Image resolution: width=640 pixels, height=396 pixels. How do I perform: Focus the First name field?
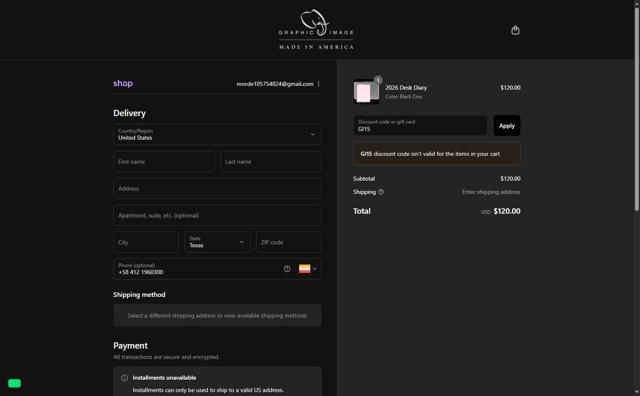(164, 162)
